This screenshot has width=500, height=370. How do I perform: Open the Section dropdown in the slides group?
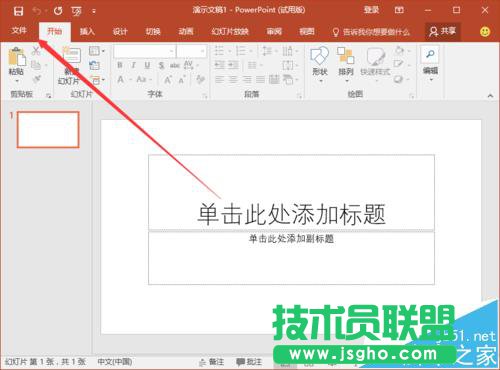[x=97, y=80]
